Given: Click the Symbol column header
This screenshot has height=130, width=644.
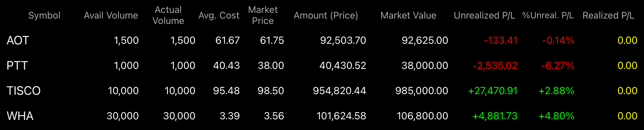Looking at the screenshot, I should [x=44, y=15].
